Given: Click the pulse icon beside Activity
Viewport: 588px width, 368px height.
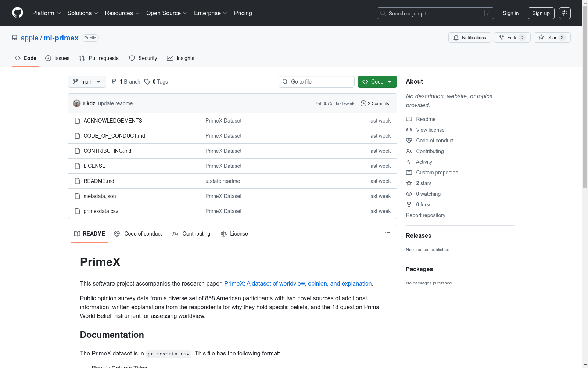Looking at the screenshot, I should (409, 162).
